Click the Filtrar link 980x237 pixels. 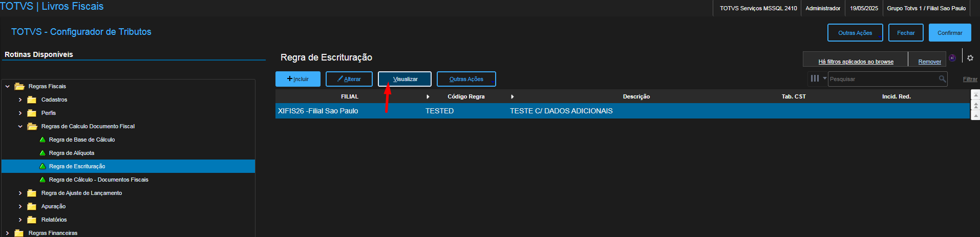click(970, 79)
